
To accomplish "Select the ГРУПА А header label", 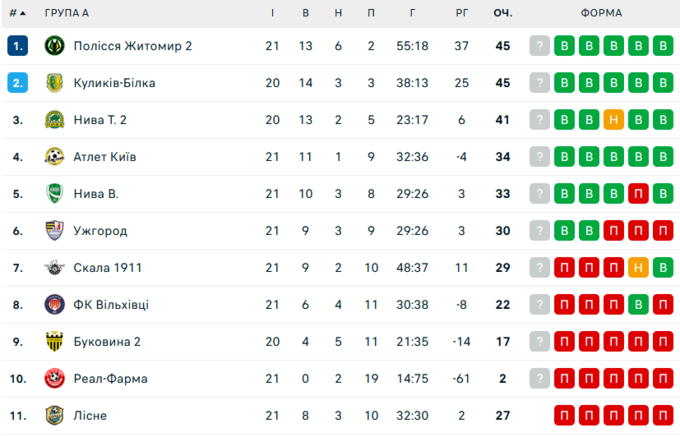I will pyautogui.click(x=67, y=13).
